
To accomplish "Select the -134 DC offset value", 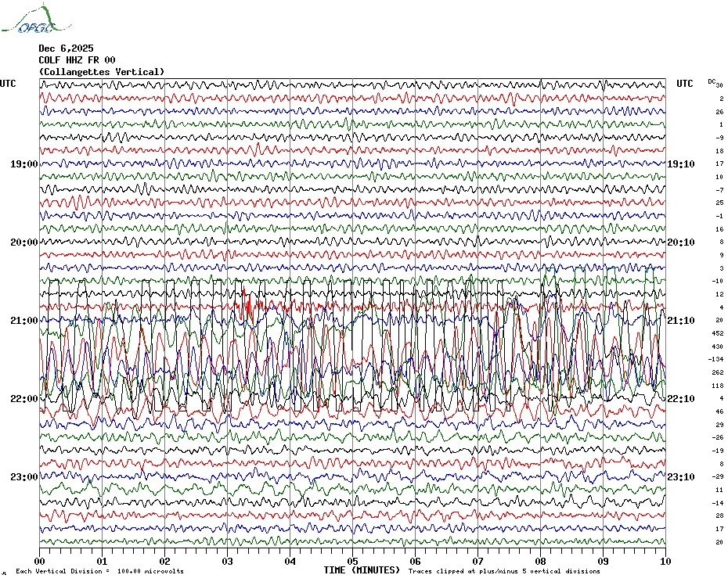I will pos(715,359).
